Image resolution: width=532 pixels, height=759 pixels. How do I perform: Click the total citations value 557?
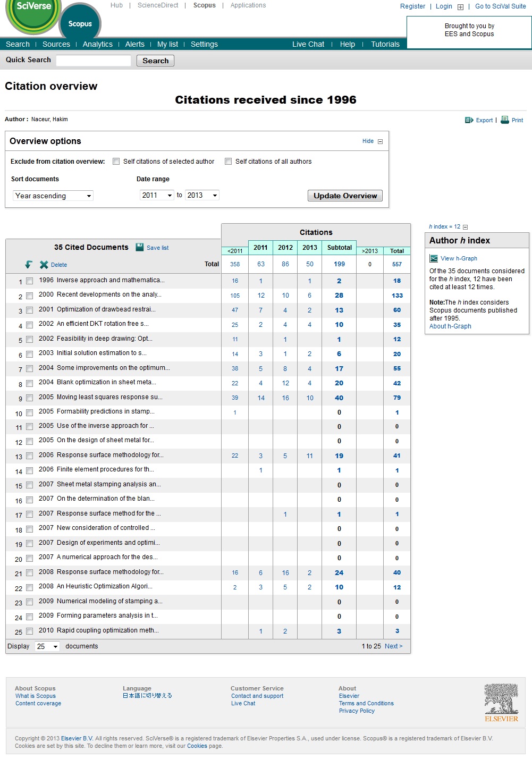pos(397,264)
